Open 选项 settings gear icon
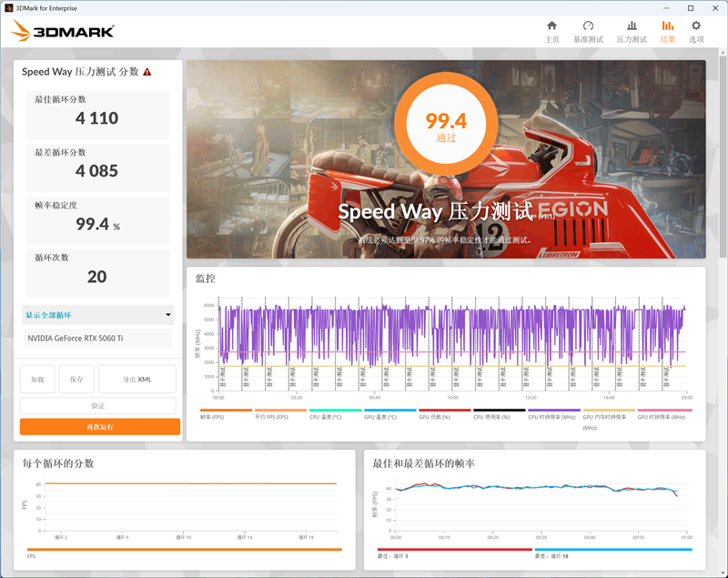This screenshot has width=728, height=578. (696, 29)
